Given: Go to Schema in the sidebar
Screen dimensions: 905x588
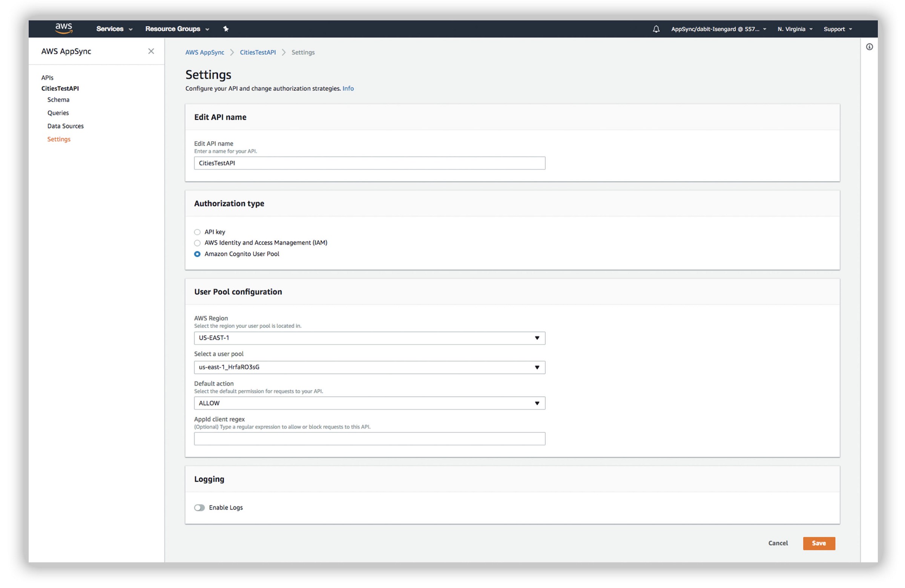Looking at the screenshot, I should point(58,100).
